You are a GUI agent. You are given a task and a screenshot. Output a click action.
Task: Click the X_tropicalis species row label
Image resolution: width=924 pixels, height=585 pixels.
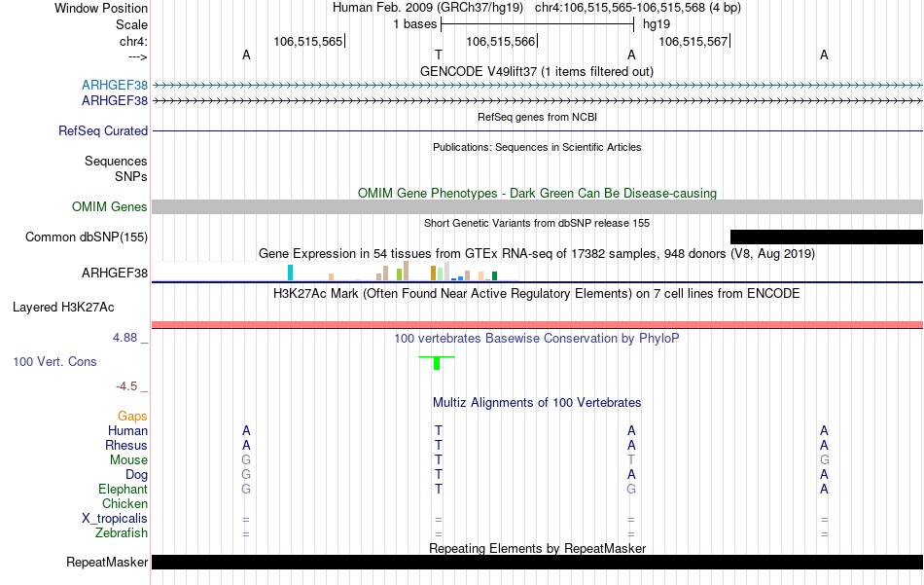point(115,519)
